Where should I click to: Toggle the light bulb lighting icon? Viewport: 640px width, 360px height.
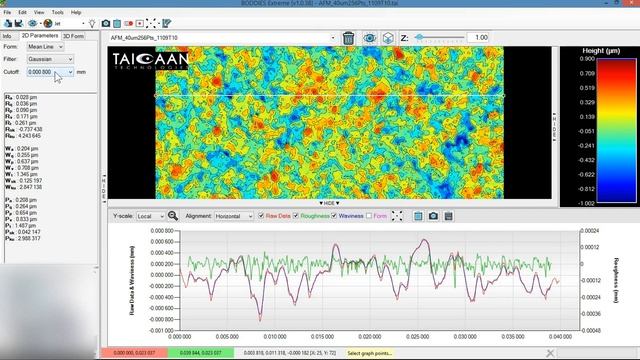pyautogui.click(x=92, y=24)
